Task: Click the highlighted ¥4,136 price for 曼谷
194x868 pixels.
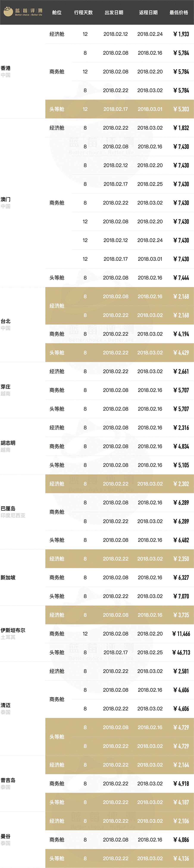Action: 181,858
